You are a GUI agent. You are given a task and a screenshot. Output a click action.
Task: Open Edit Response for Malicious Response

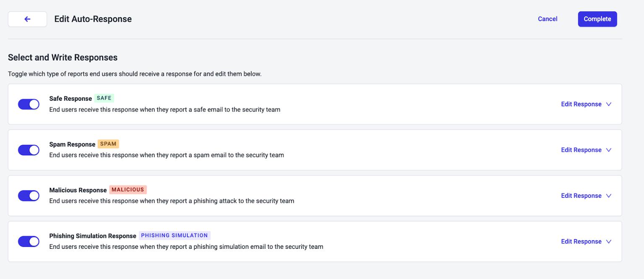[x=581, y=196]
